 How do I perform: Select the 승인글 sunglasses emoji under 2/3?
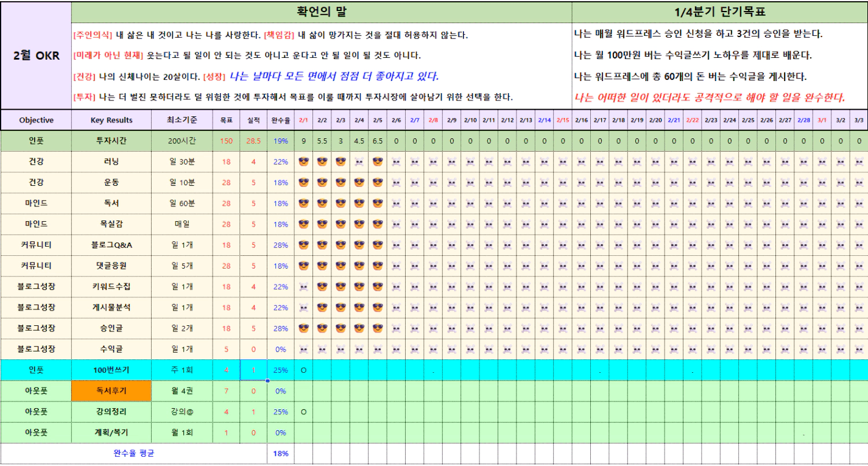point(341,328)
